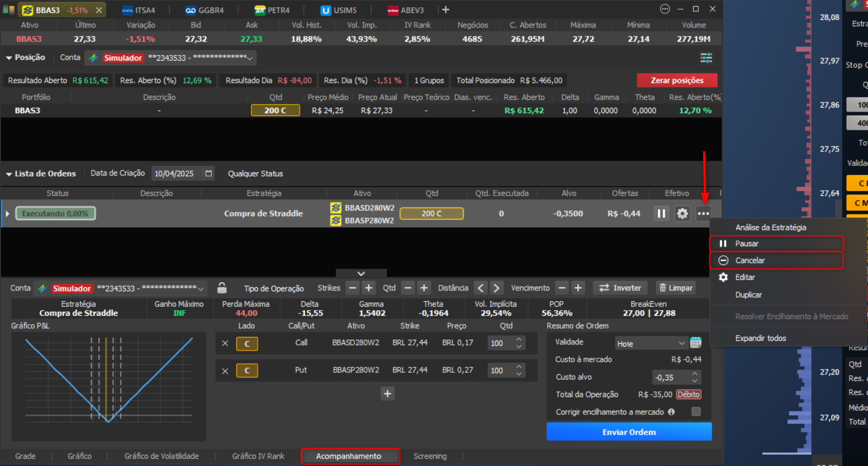Image resolution: width=868 pixels, height=466 pixels.
Task: Click the Zerar posições button
Action: [677, 80]
